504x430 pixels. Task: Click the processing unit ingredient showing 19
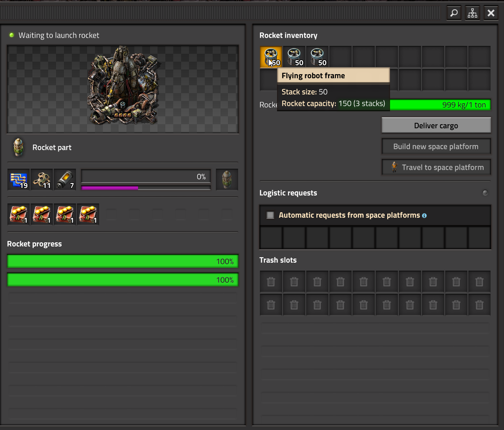(x=19, y=179)
